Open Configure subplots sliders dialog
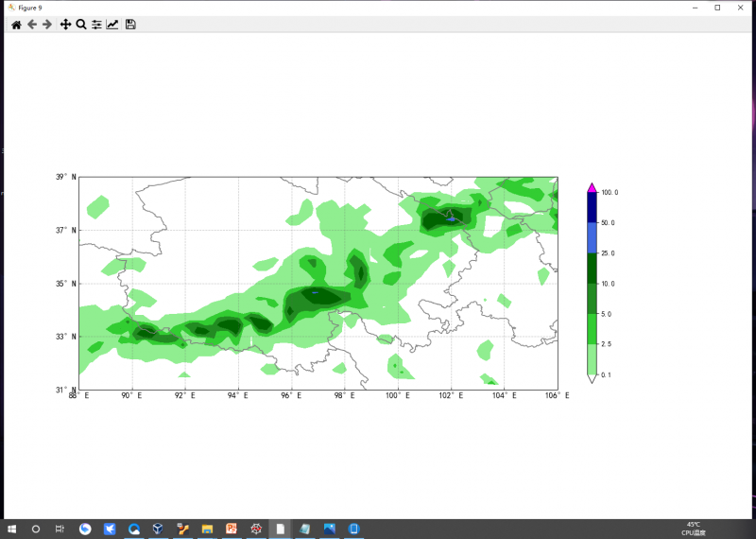Screen dimensions: 756x539 (x=96, y=25)
